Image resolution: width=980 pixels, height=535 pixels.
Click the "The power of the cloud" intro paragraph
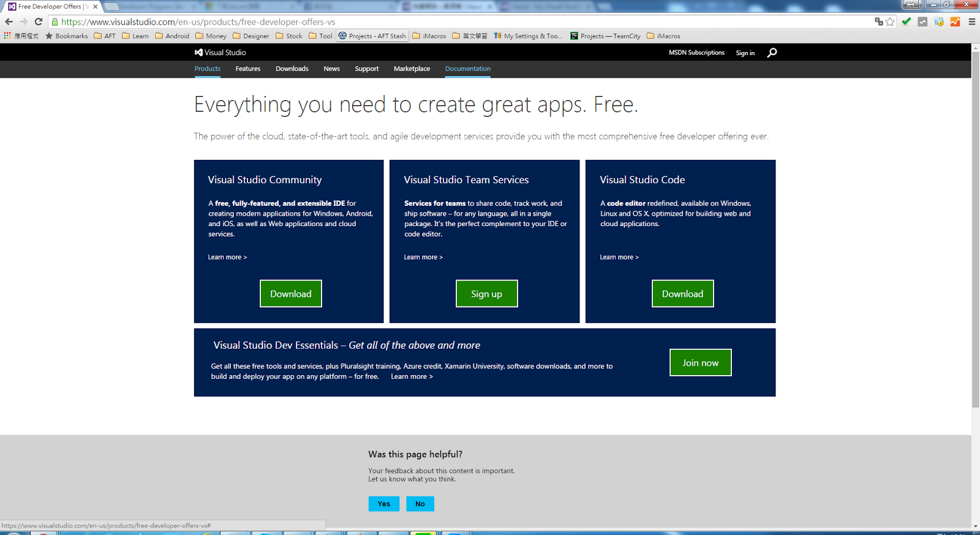pos(481,136)
